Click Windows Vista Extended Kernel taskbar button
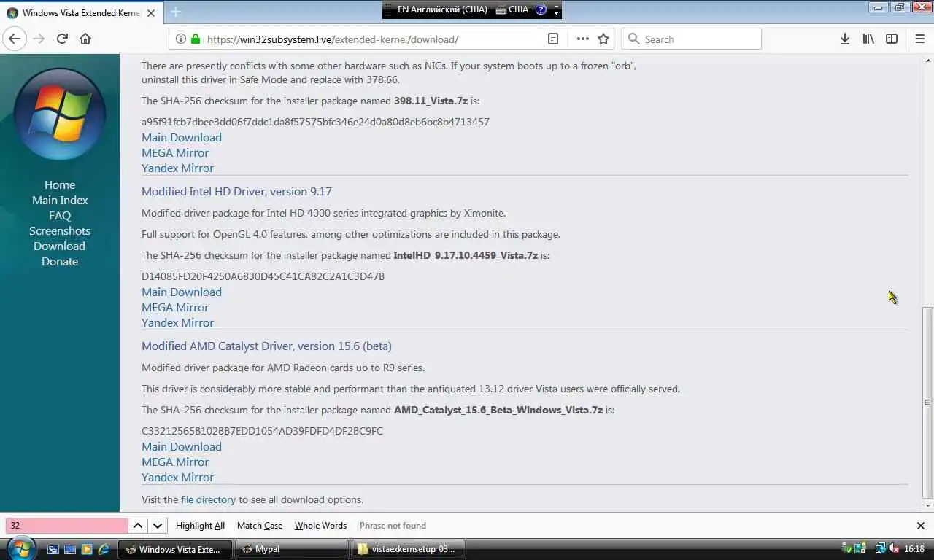The height and width of the screenshot is (560, 934). click(x=175, y=549)
